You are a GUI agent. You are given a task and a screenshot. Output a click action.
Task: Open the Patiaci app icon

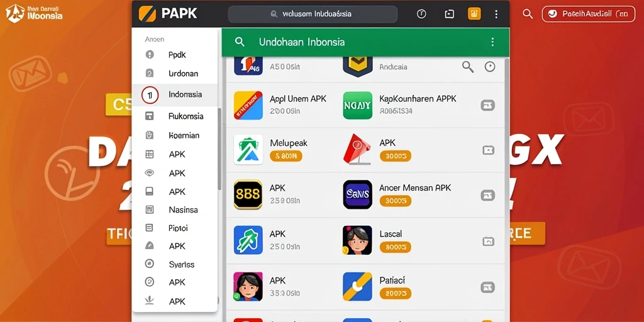pyautogui.click(x=357, y=286)
